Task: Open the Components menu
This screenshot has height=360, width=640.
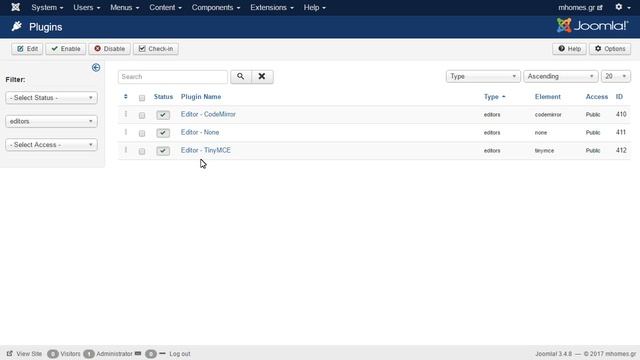Action: point(216,7)
